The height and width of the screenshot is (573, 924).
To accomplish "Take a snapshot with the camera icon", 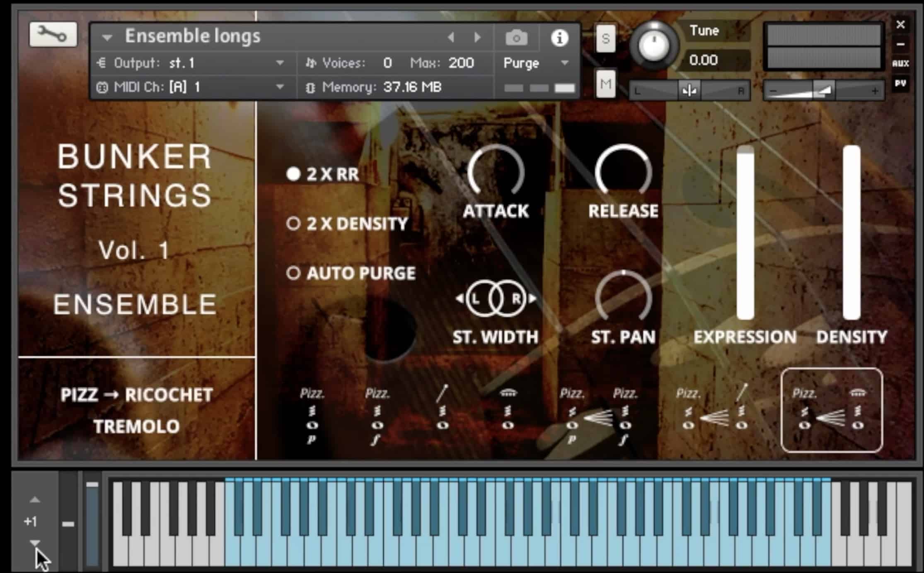I will pyautogui.click(x=516, y=38).
